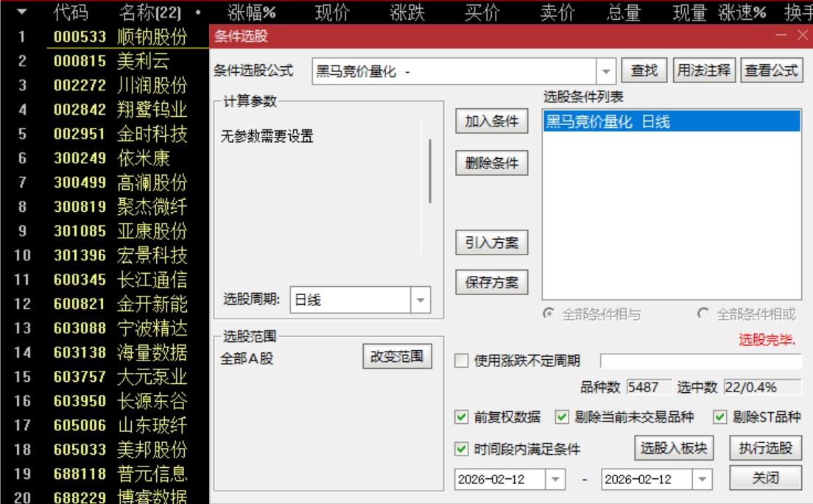Click the 涨跌不定周期 text field
The width and height of the screenshot is (813, 504).
click(700, 361)
